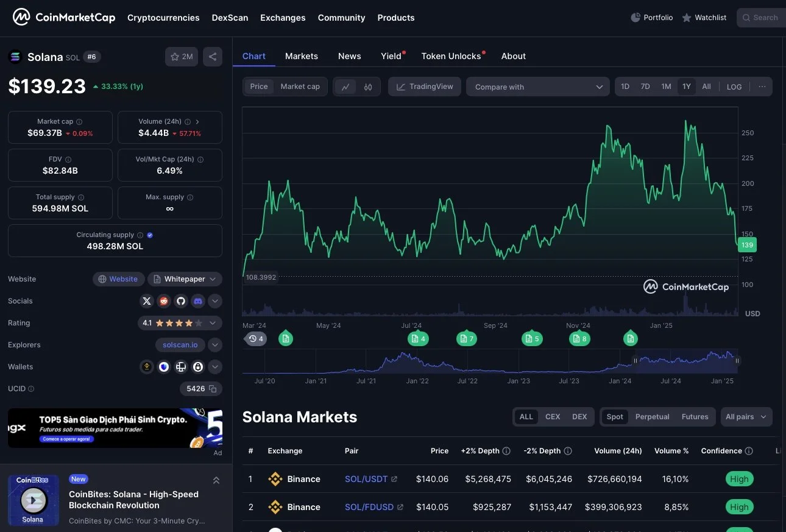Viewport: 786px width, 532px height.
Task: Switch to the Token Unlocks tab
Action: [x=451, y=56]
